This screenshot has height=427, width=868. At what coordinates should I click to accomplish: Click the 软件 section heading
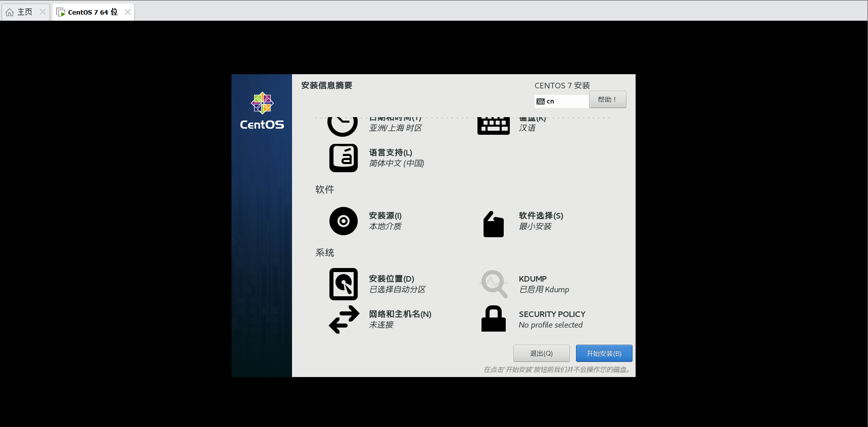(324, 189)
